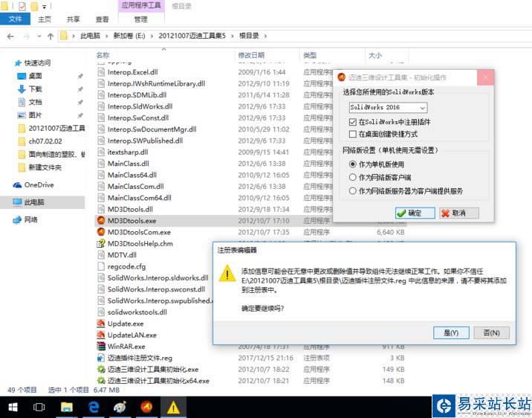The image size is (532, 418).
Task: Sort files by 类型 column header
Action: [310, 55]
